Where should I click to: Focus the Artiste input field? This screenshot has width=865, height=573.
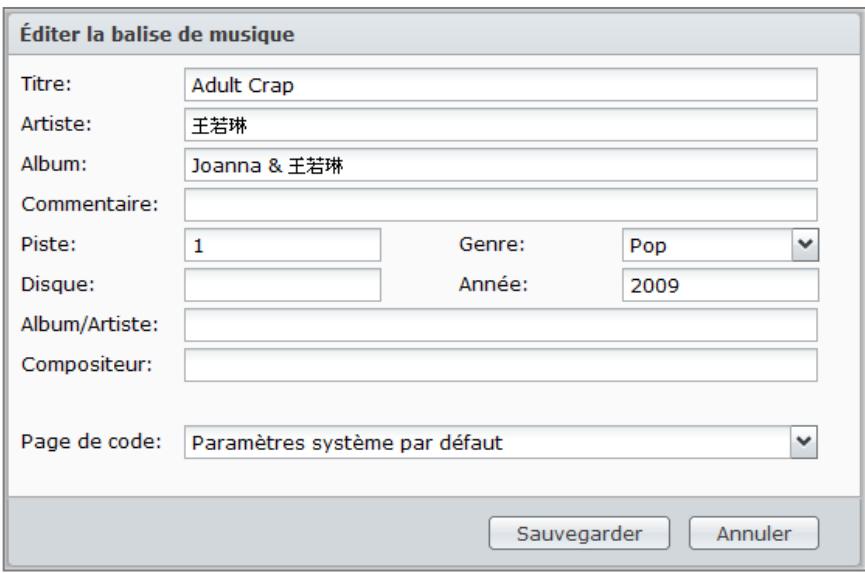click(500, 125)
